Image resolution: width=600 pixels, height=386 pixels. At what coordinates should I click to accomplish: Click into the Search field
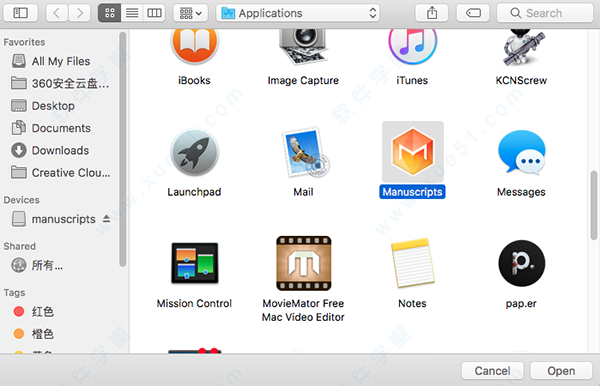[545, 13]
